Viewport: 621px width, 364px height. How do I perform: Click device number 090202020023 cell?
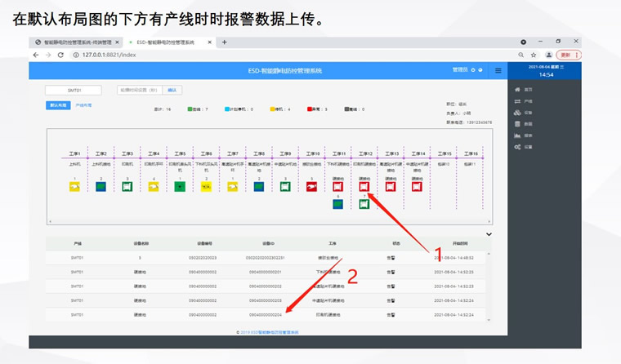203,258
